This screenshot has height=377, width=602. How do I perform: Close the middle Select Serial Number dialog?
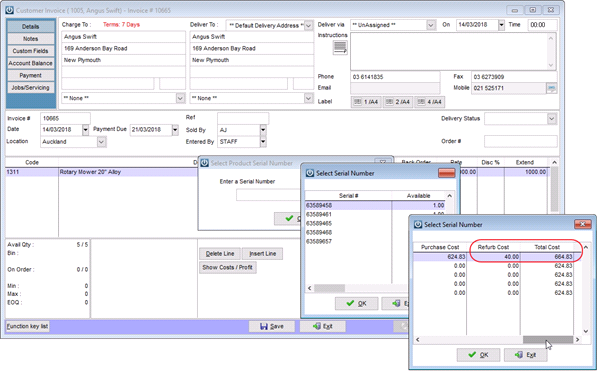pos(447,173)
